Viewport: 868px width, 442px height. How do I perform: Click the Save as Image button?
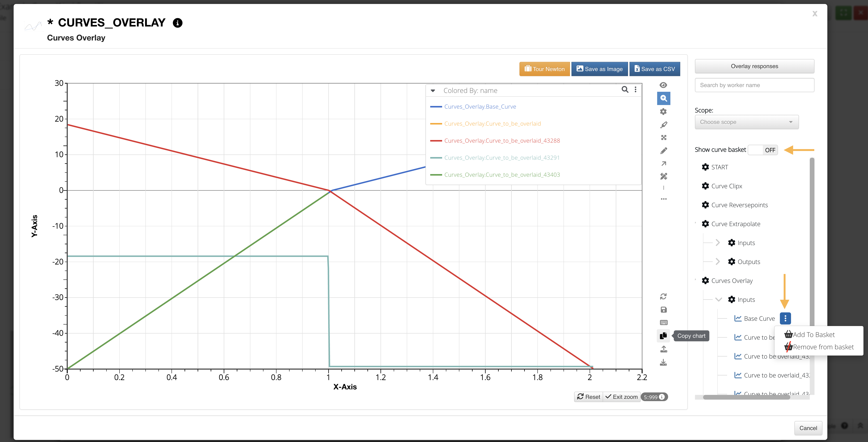pos(599,69)
